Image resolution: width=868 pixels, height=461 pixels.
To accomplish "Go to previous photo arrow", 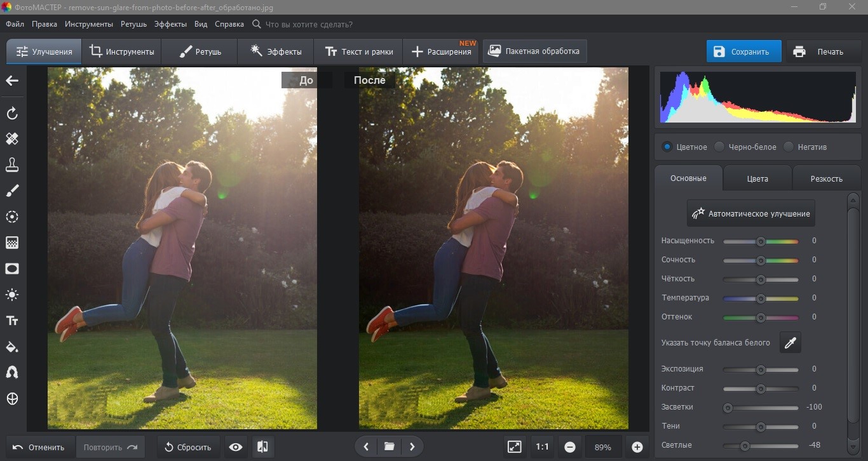I will tap(366, 447).
